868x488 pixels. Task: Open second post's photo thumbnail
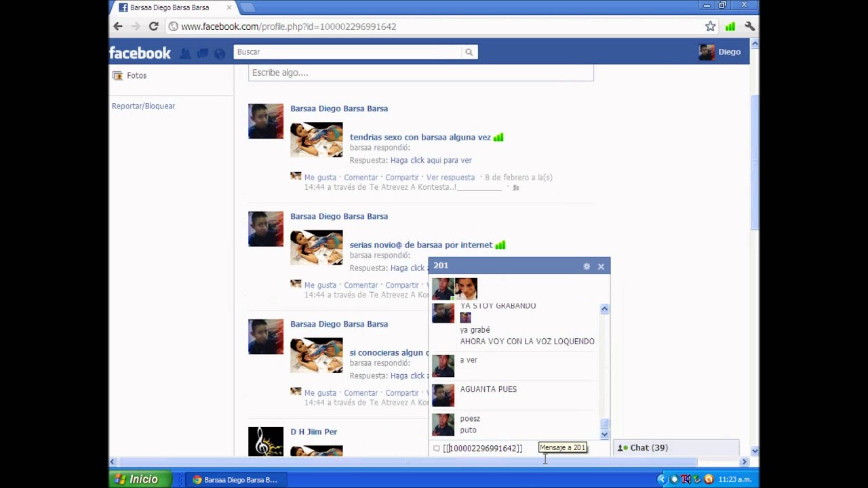click(x=317, y=247)
